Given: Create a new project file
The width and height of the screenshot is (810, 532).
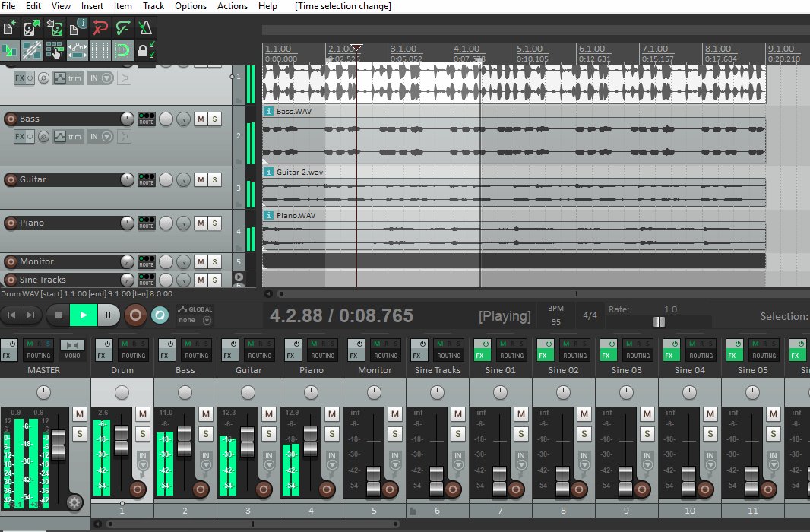Looking at the screenshot, I should pos(10,27).
